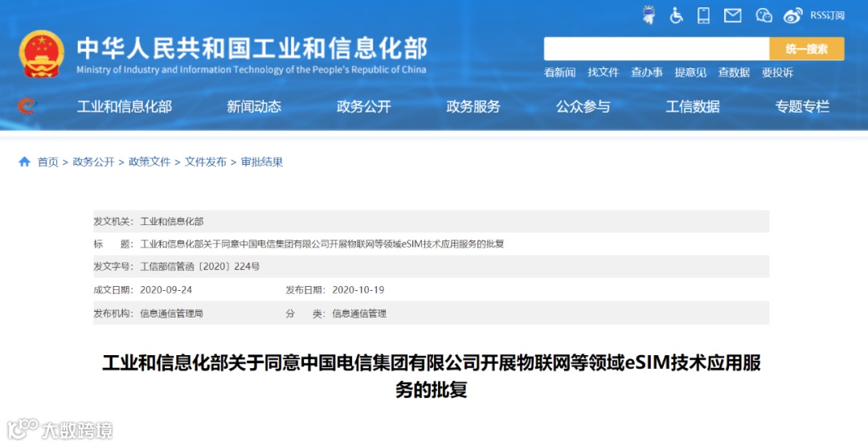Open the Weibo icon

click(x=792, y=15)
